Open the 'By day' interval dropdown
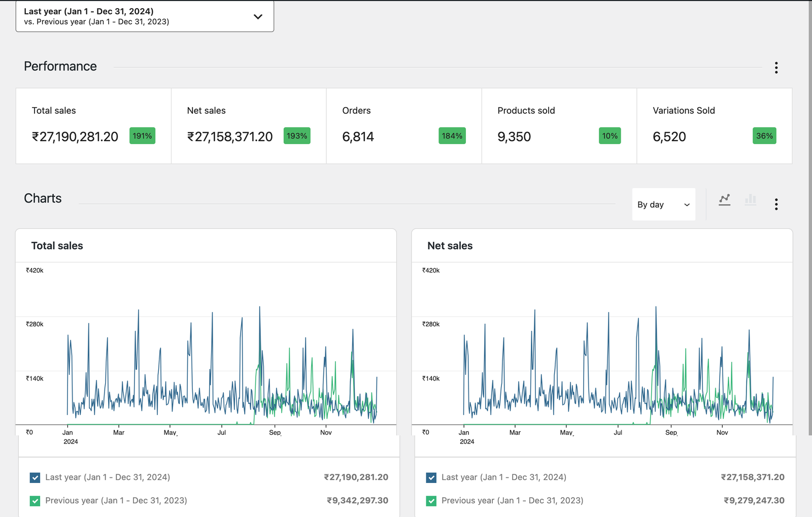Viewport: 812px width, 517px height. [663, 204]
